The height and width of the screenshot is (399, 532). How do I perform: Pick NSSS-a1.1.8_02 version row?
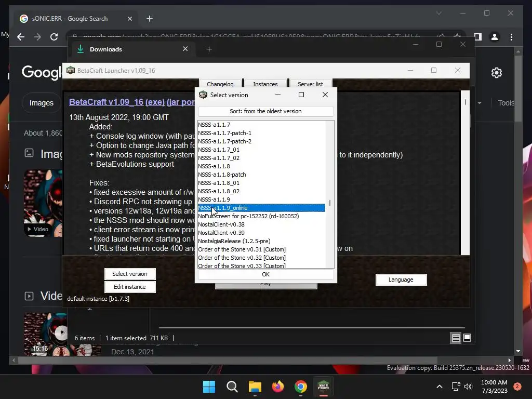coord(261,191)
